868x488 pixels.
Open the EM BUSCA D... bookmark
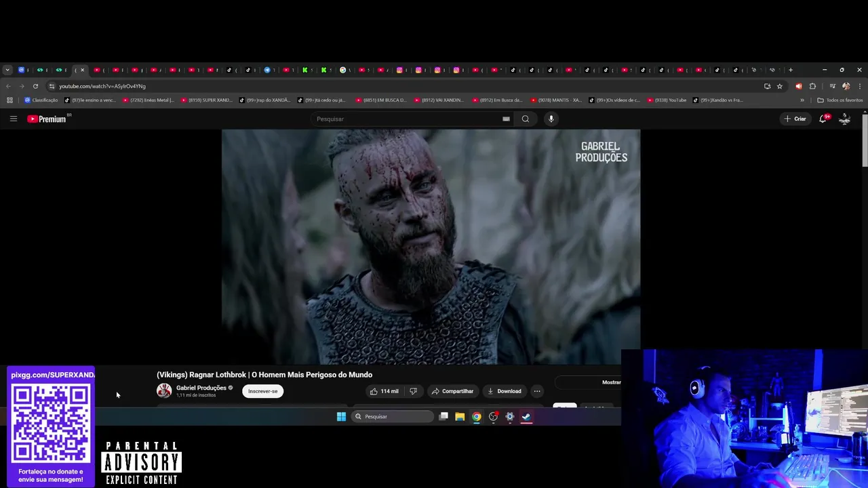click(x=381, y=100)
